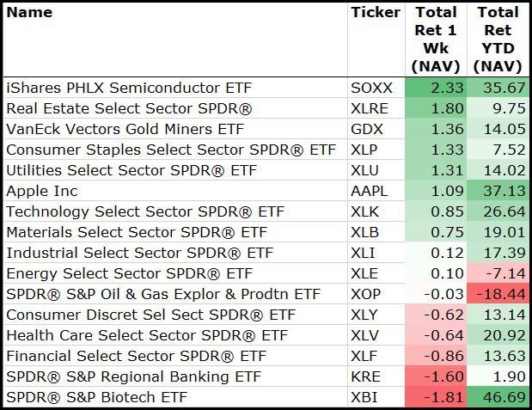532x410 pixels.
Task: Select the 46.69 YTD cell for XBI
Action: click(x=498, y=398)
